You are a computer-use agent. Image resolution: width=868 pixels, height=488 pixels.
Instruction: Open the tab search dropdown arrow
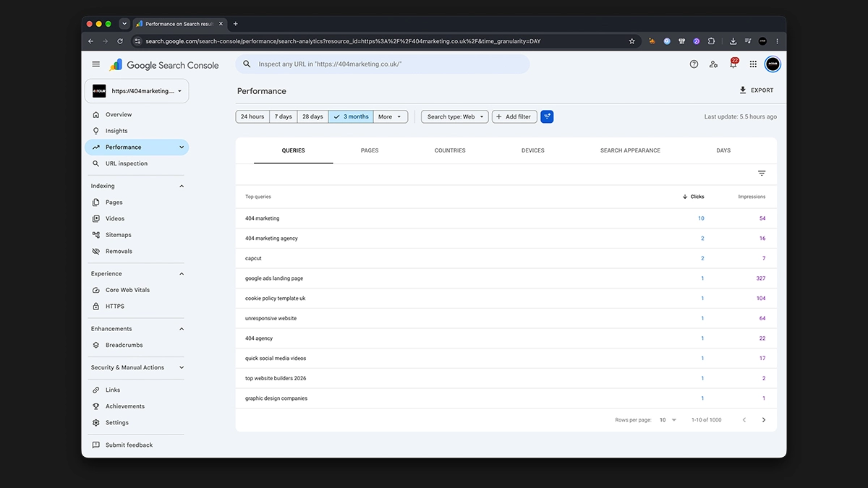124,24
